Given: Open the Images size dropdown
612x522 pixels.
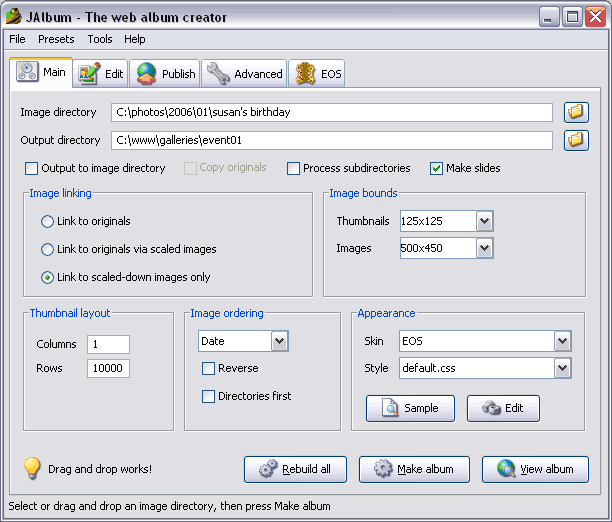Looking at the screenshot, I should point(484,248).
